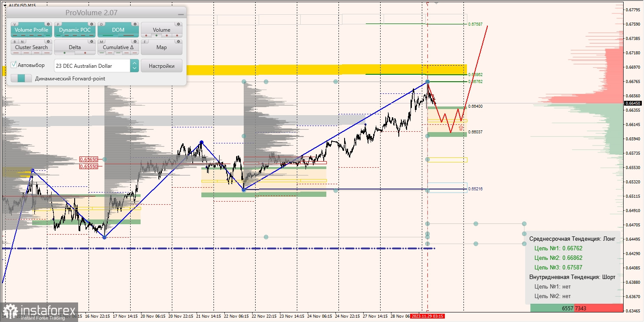Open Cluster Search gear settings

tap(48, 41)
